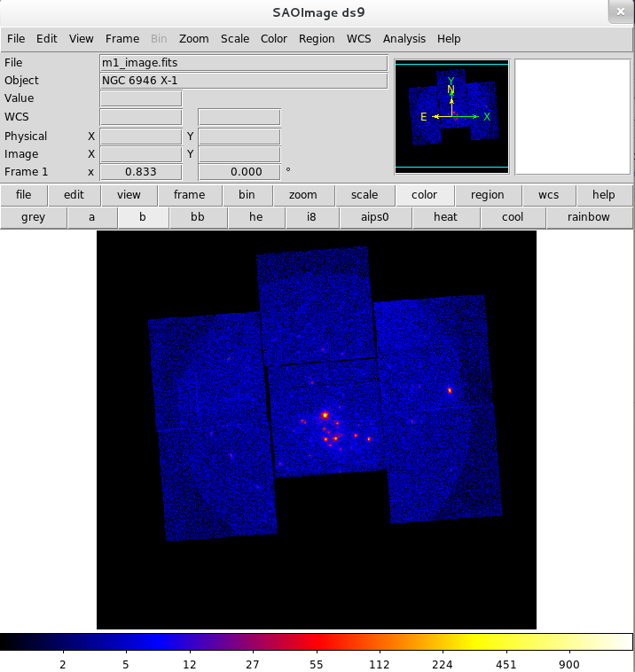
Task: Select the 'he' colormap
Action: click(256, 217)
